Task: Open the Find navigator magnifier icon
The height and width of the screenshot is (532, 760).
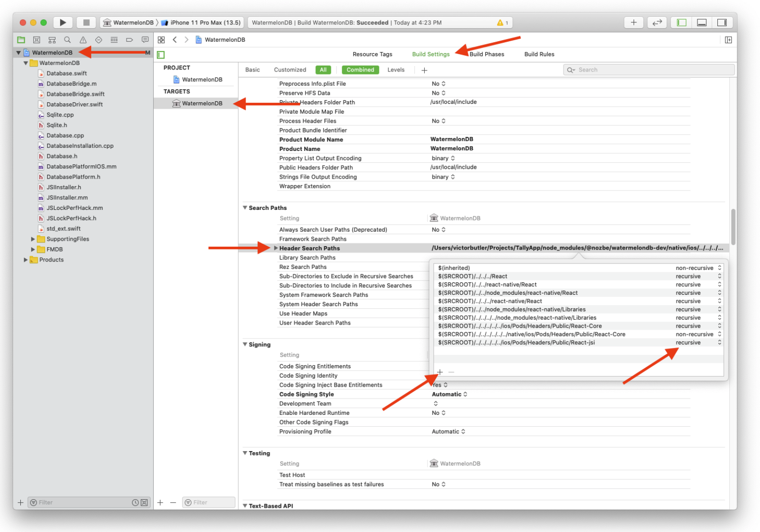Action: tap(67, 40)
